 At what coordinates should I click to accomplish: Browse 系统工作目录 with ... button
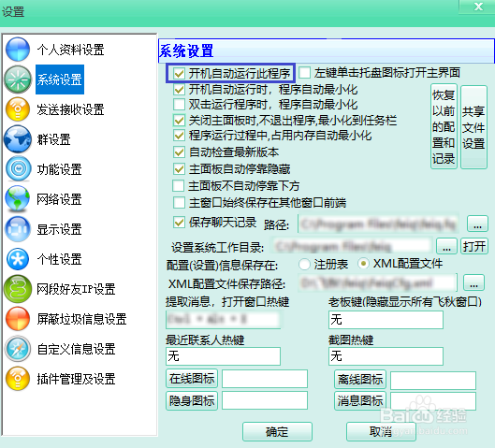[446, 246]
